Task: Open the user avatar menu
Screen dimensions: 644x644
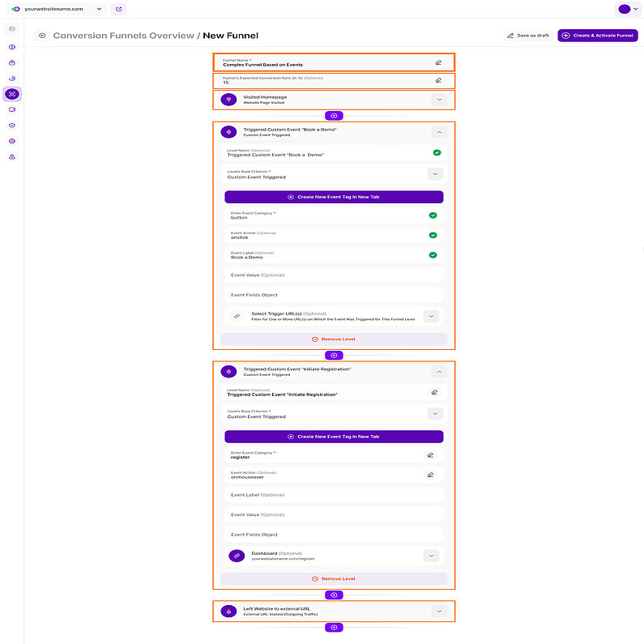Action: pos(627,9)
